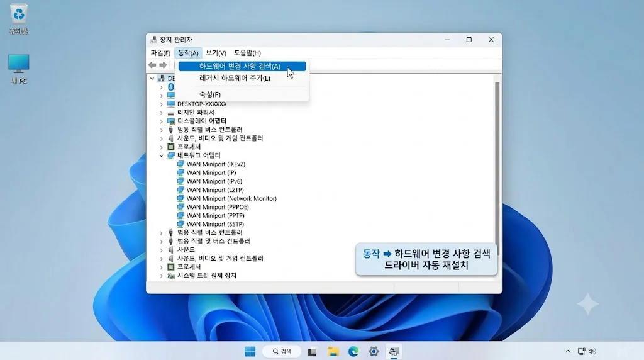This screenshot has width=644, height=360.
Task: Expand the 범용 직렬 및 버스 컨트롤러 category
Action: click(x=162, y=242)
